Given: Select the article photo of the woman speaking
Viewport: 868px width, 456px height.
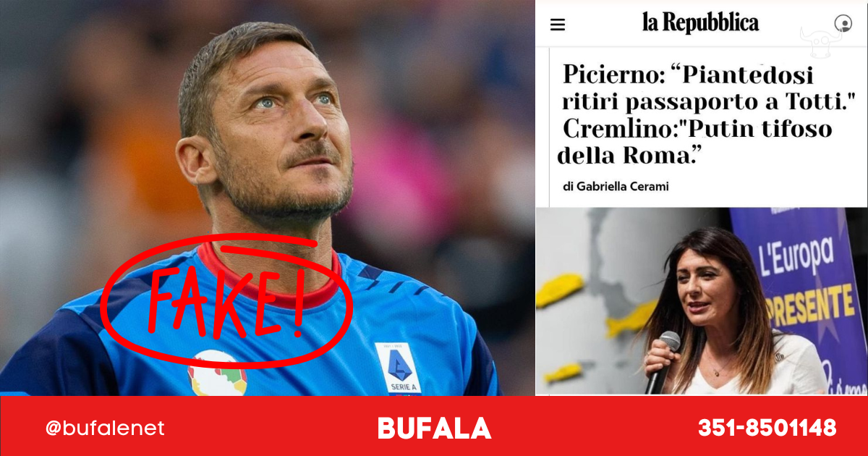Looking at the screenshot, I should tap(701, 301).
